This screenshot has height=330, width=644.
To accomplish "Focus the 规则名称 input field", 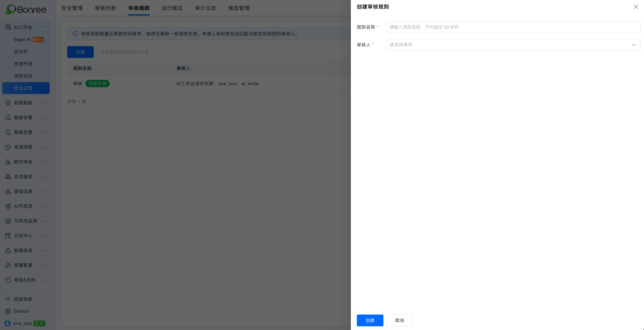I will click(513, 27).
